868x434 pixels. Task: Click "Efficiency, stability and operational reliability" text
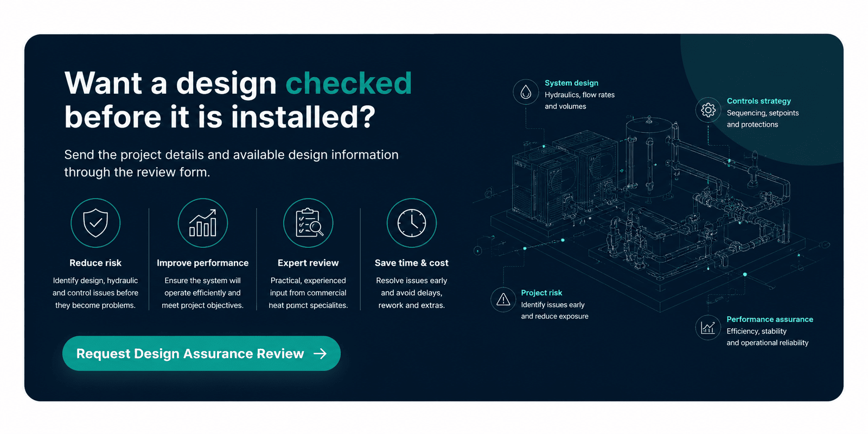coord(768,337)
